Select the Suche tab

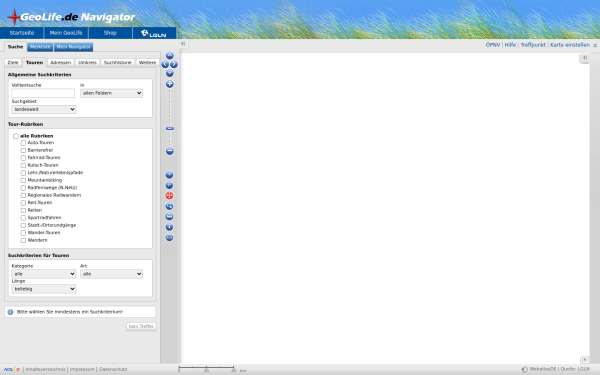(x=15, y=47)
